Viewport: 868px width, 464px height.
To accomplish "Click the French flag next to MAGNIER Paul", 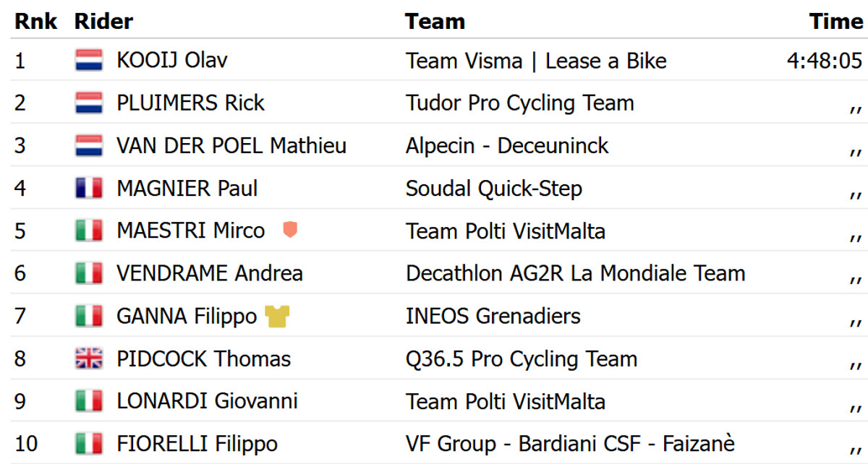I will 89,189.
